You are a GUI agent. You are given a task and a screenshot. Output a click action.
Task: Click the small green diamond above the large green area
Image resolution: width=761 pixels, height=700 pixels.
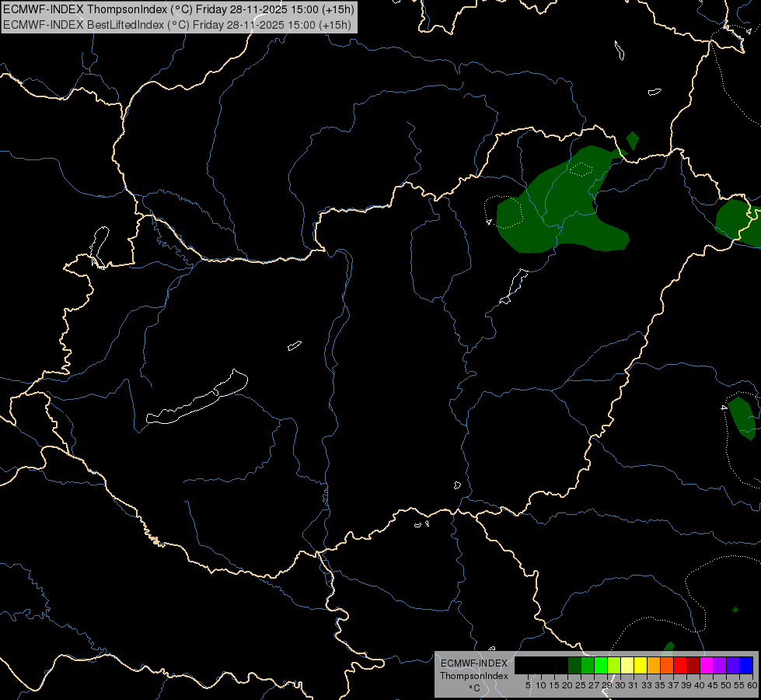pos(633,140)
